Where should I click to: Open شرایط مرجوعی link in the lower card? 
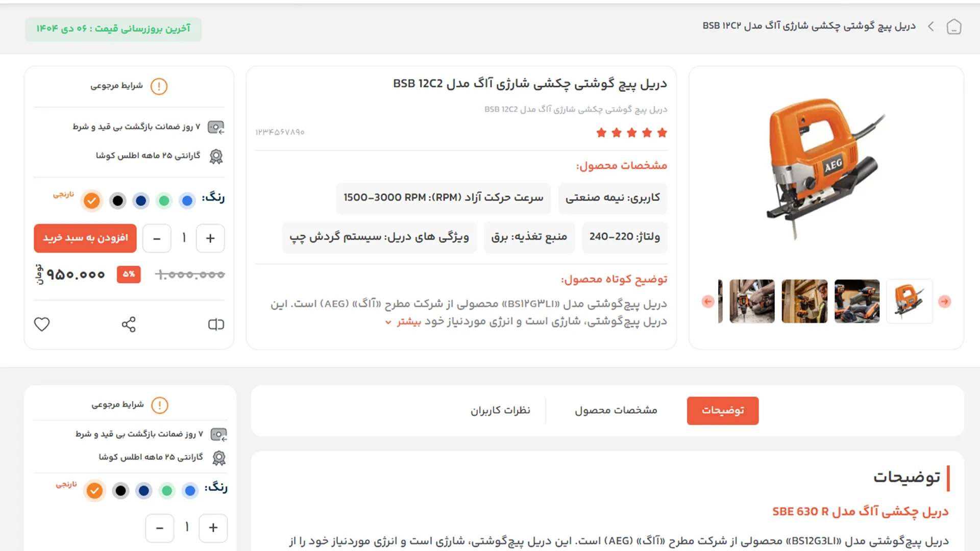(118, 405)
